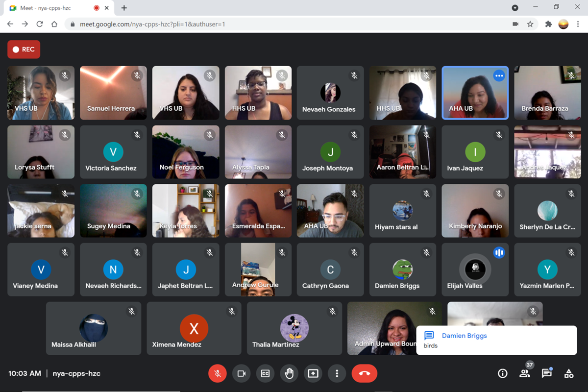The width and height of the screenshot is (588, 392).
Task: Select Thalia Martinez's Mickey Mouse avatar
Action: pos(294,328)
